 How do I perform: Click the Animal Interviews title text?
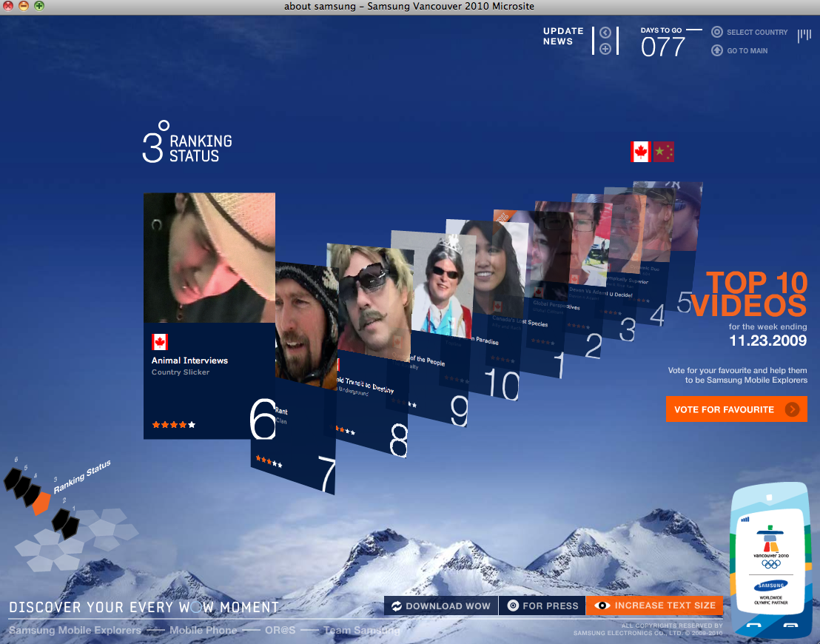tap(190, 360)
